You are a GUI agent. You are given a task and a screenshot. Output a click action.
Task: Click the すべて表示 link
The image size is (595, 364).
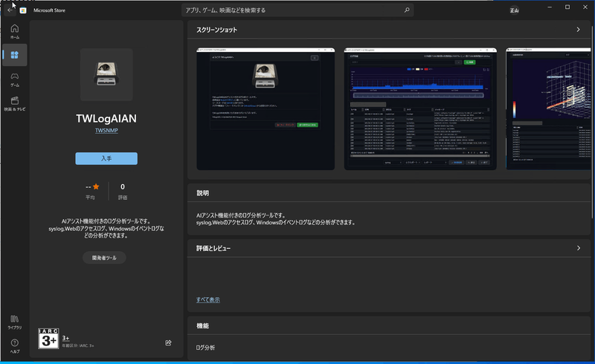click(x=208, y=299)
